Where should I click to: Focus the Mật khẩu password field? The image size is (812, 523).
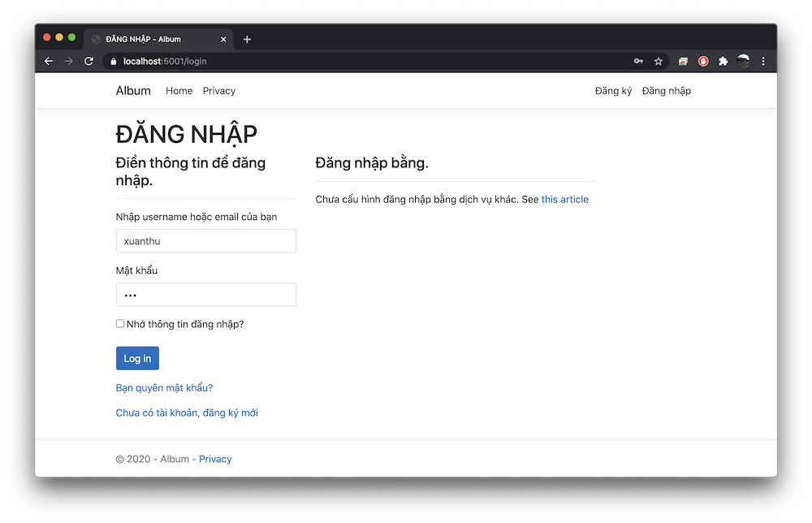click(x=206, y=295)
